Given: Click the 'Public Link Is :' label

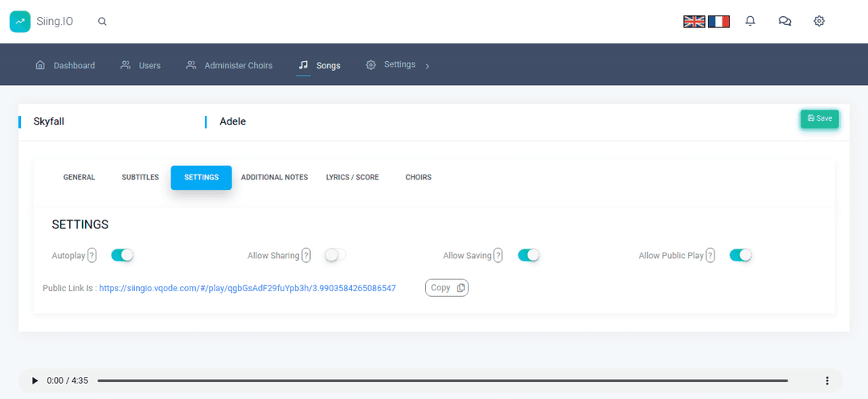Looking at the screenshot, I should (70, 288).
